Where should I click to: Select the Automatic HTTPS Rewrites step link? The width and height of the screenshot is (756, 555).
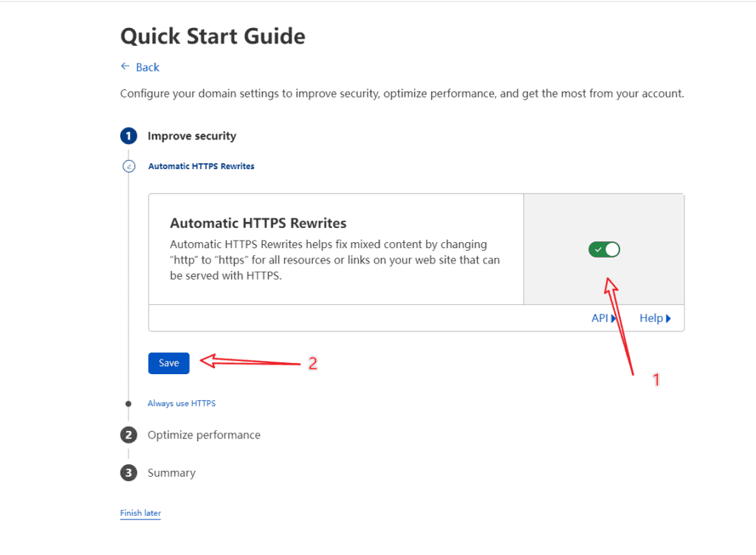[x=201, y=166]
